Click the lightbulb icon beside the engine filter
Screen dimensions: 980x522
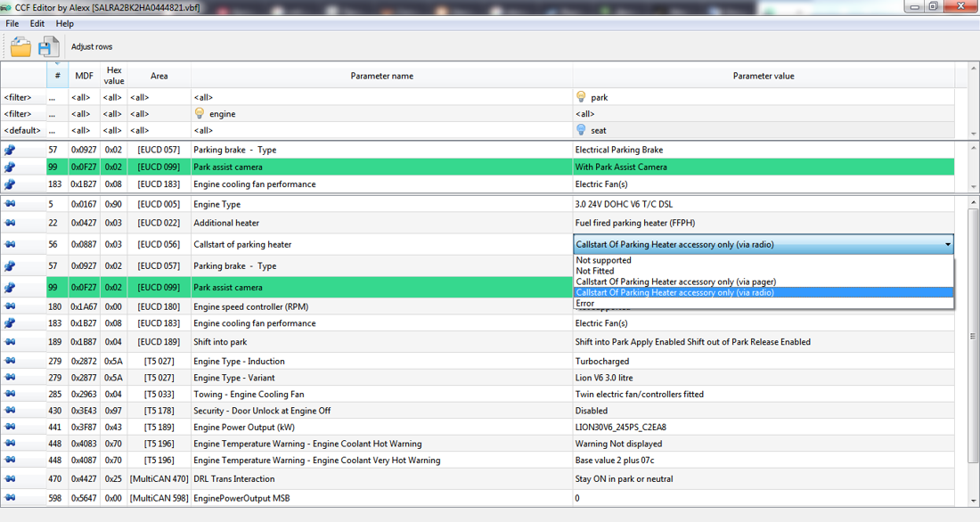[x=200, y=113]
